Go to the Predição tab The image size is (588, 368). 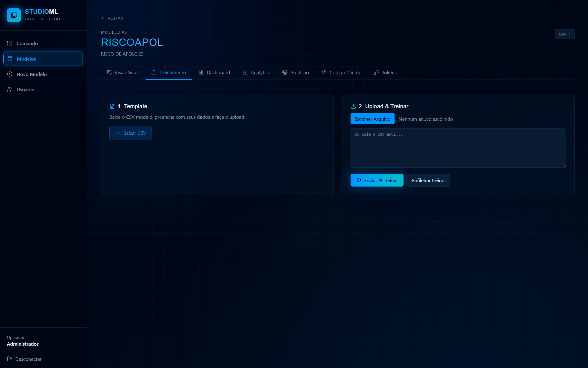295,73
